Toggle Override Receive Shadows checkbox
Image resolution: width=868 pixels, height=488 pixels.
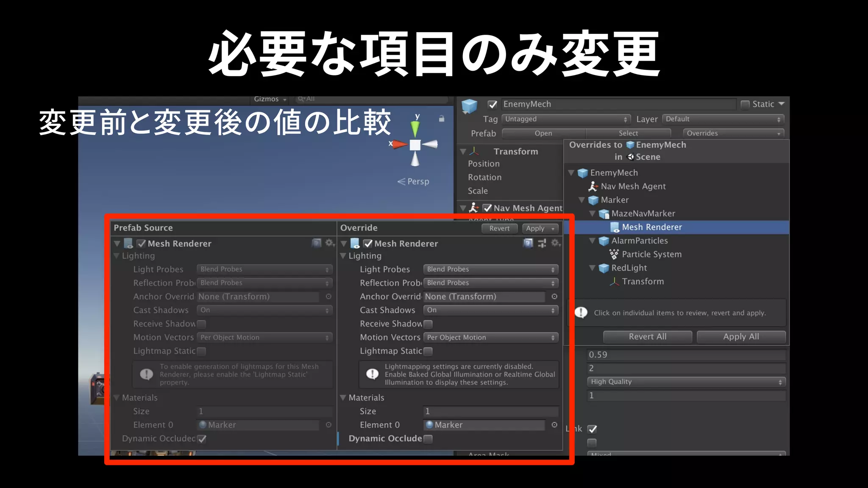pos(428,324)
